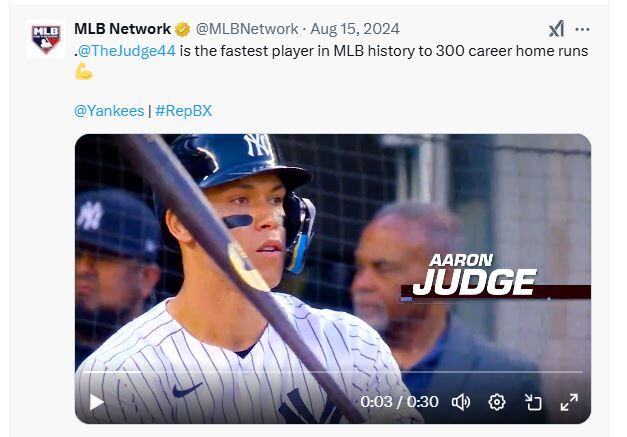Image resolution: width=627 pixels, height=437 pixels.
Task: Click the Grok icon on the post
Action: [556, 29]
